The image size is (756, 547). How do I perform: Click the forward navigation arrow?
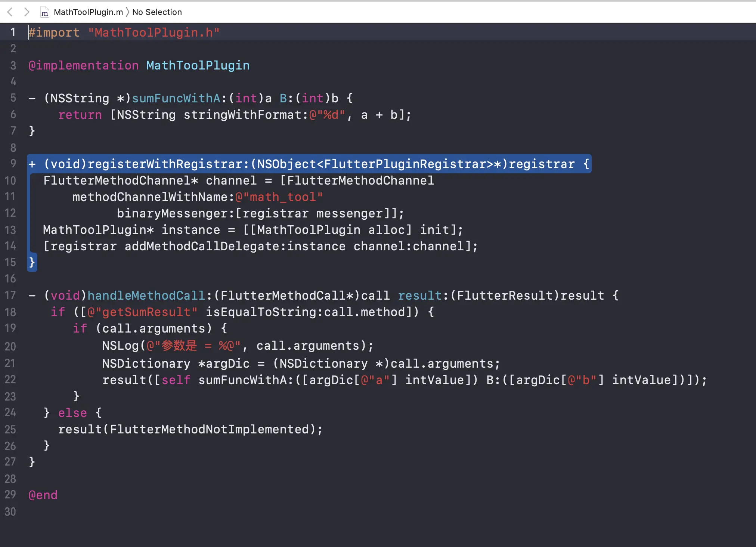click(27, 12)
